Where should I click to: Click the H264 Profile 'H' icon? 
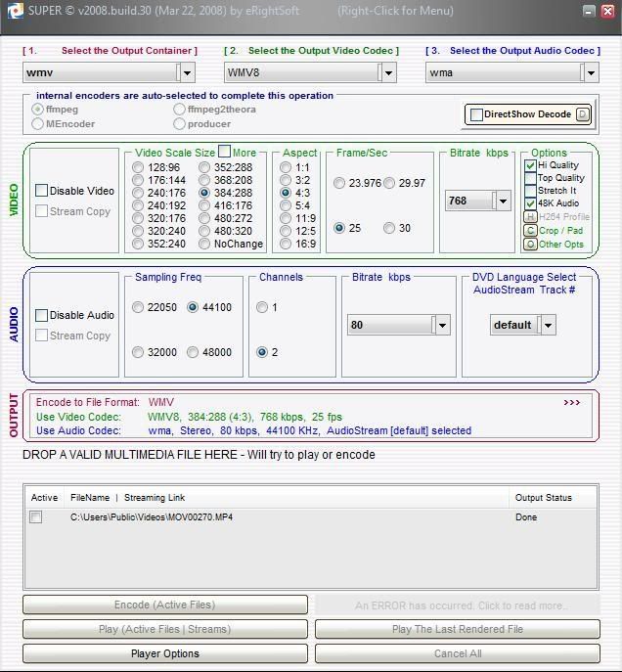(x=530, y=217)
